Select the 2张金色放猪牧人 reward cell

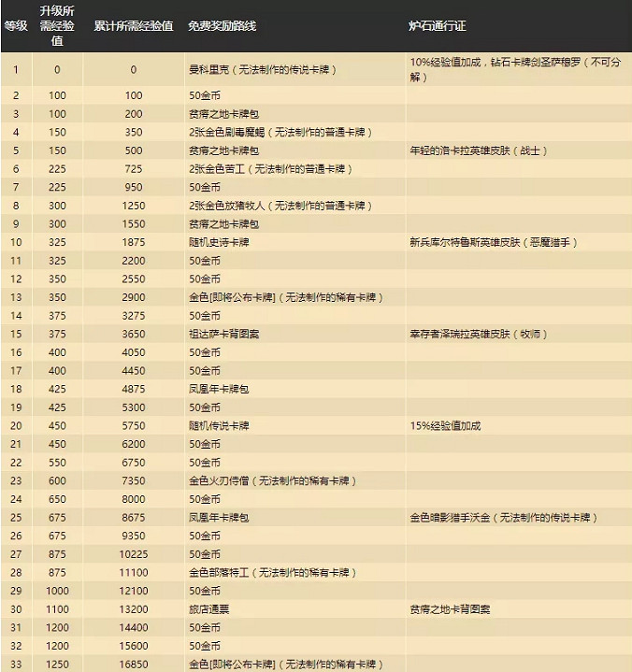pyautogui.click(x=280, y=206)
